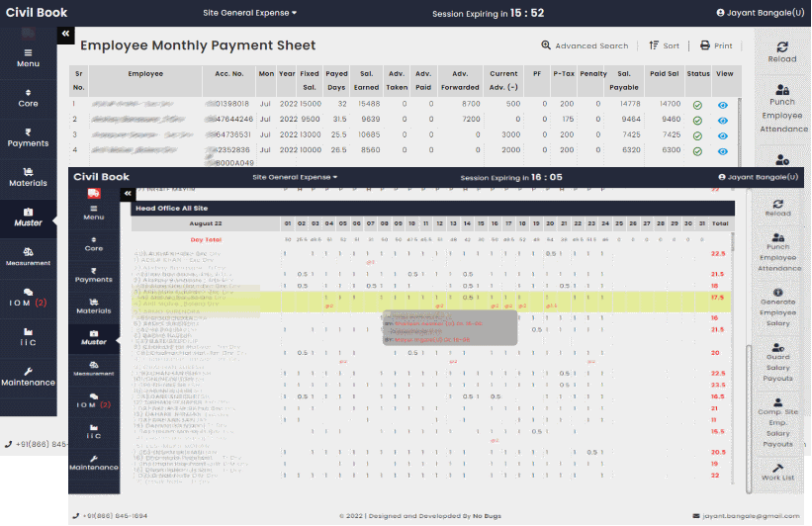Image resolution: width=812 pixels, height=526 pixels.
Task: Collapse sidebar using arrows beside Head Office All Site
Action: (x=127, y=194)
